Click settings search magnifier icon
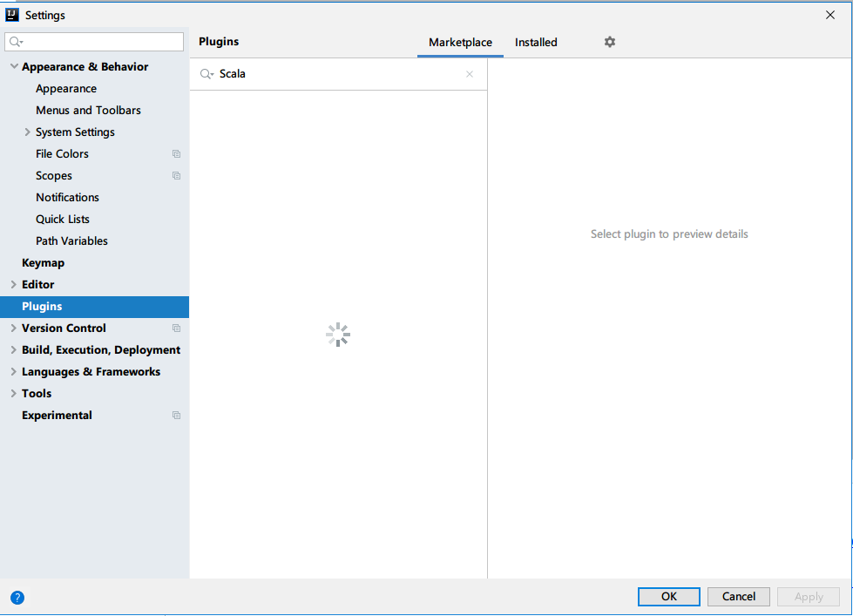Viewport: 853px width, 616px height. pos(17,42)
